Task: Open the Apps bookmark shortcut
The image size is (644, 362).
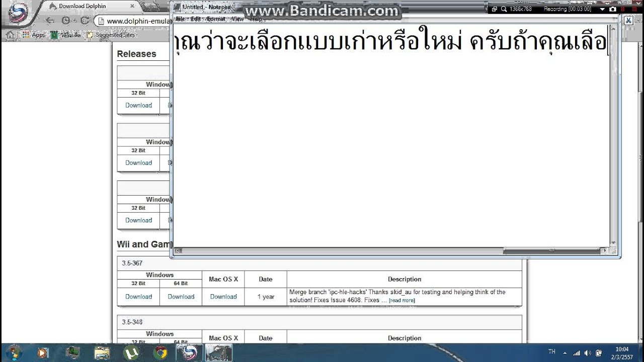Action: (x=34, y=35)
